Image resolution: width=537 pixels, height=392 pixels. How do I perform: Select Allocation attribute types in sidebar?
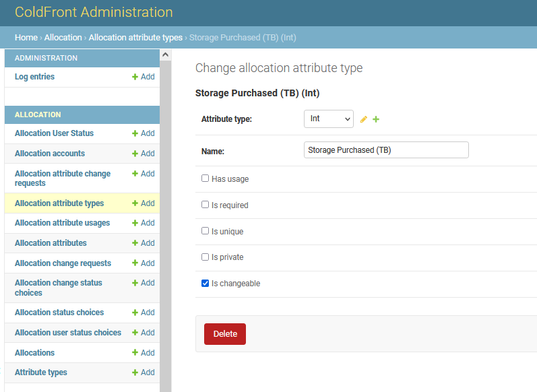pyautogui.click(x=59, y=203)
